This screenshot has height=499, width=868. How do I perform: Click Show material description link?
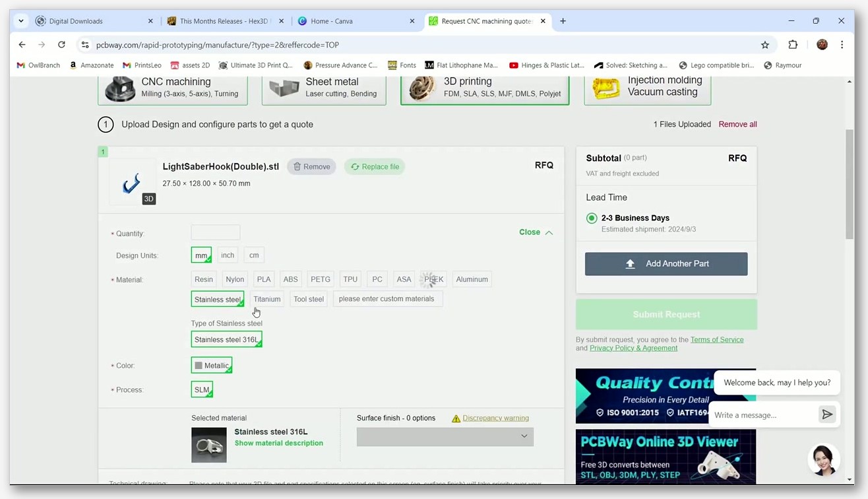coord(279,443)
